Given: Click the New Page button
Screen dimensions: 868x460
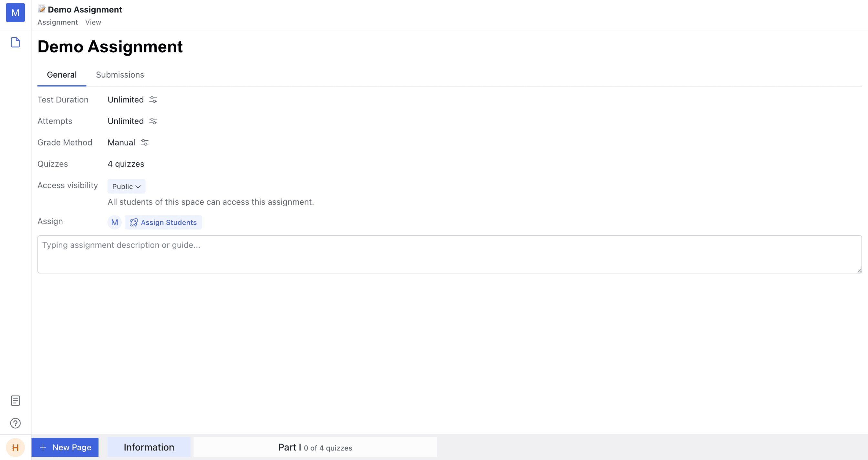Looking at the screenshot, I should pos(65,447).
